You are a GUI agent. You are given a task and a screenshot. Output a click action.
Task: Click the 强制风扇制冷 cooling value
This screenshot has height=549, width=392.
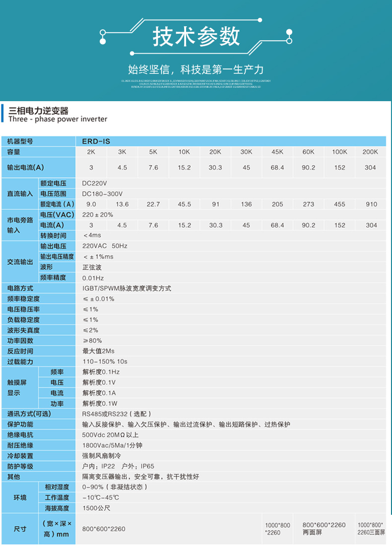coord(102,455)
